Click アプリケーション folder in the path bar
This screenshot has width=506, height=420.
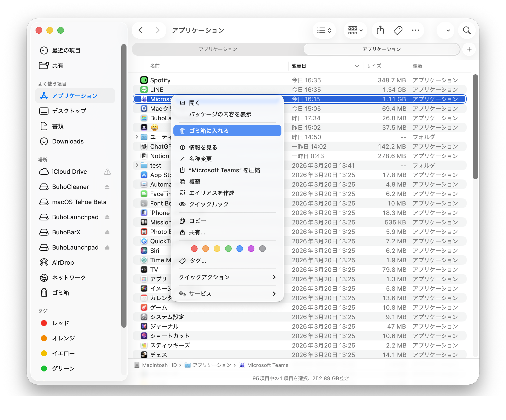pos(208,365)
